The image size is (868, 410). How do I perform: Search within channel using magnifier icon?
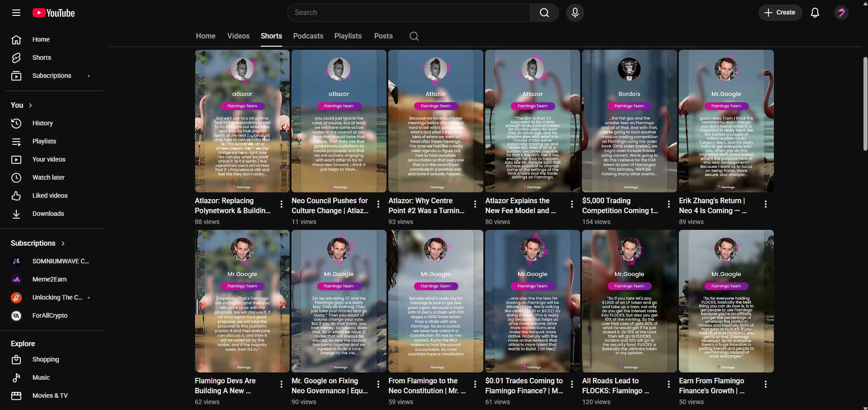click(x=414, y=36)
